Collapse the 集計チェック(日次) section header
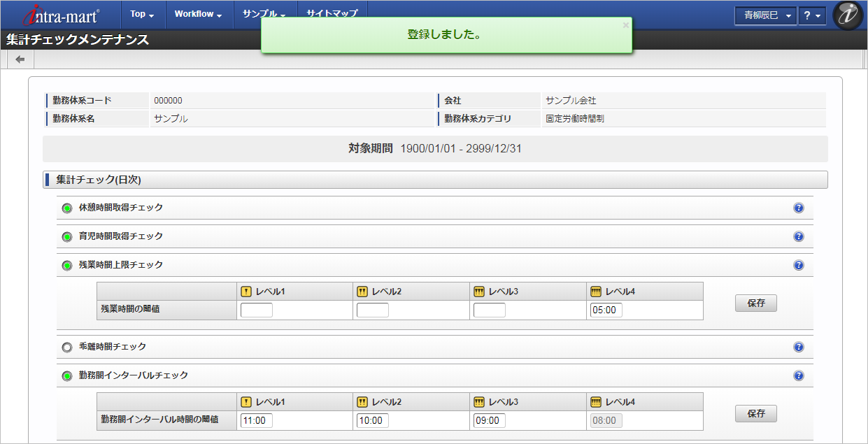This screenshot has width=868, height=444. pyautogui.click(x=435, y=180)
